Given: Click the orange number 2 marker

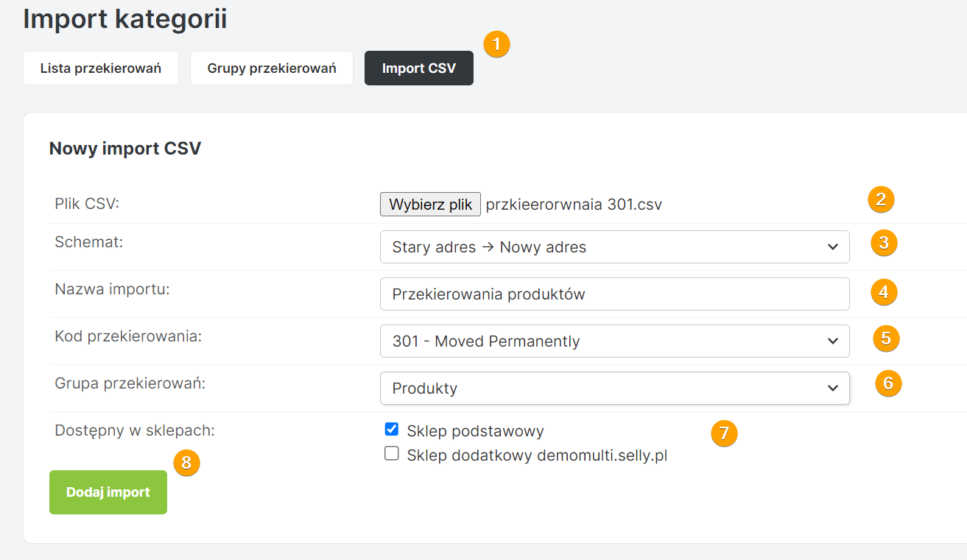Looking at the screenshot, I should 881,199.
